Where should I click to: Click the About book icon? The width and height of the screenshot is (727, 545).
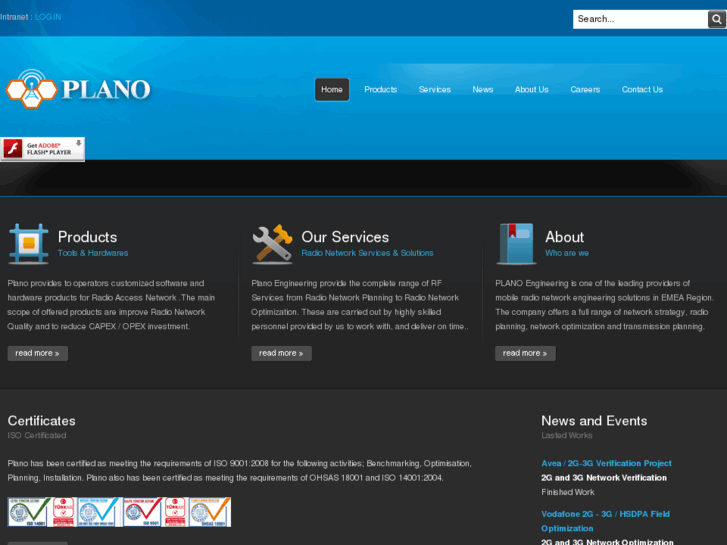516,244
